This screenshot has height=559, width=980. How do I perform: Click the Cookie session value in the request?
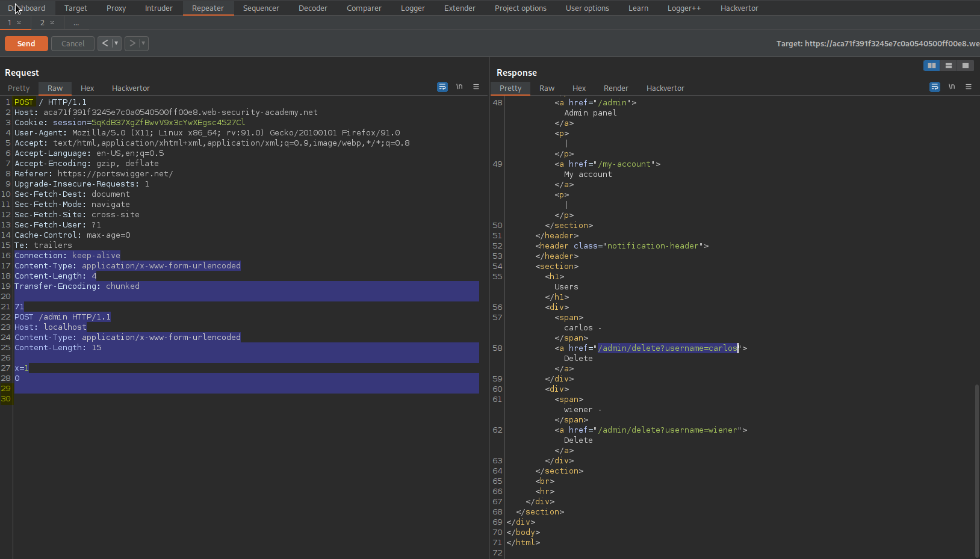pos(169,123)
